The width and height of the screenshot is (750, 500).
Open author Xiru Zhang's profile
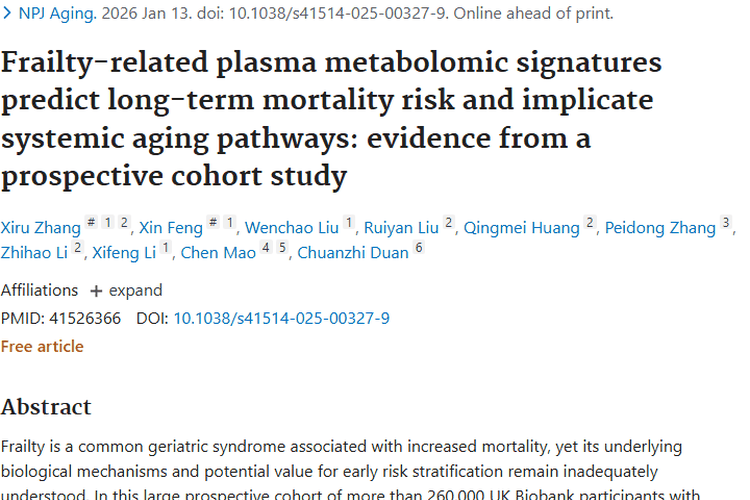tap(39, 227)
